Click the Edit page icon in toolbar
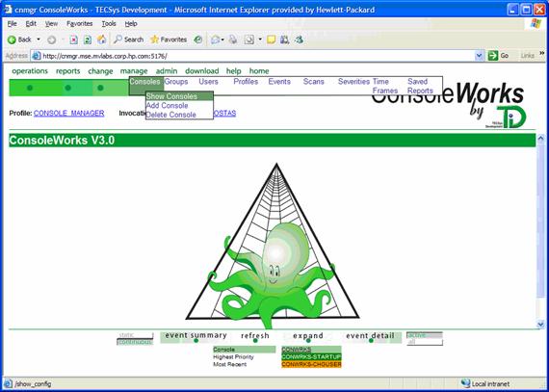The width and height of the screenshot is (549, 392). click(248, 39)
